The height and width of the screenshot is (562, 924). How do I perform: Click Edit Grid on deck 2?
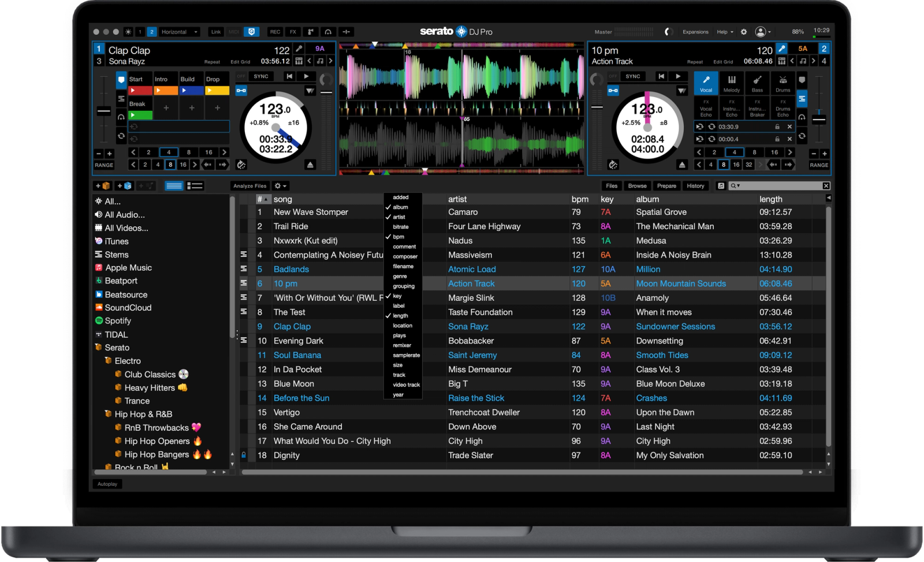723,62
